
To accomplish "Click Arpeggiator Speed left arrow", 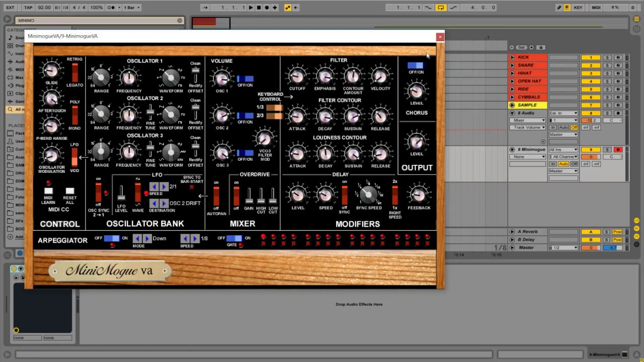I will point(185,238).
